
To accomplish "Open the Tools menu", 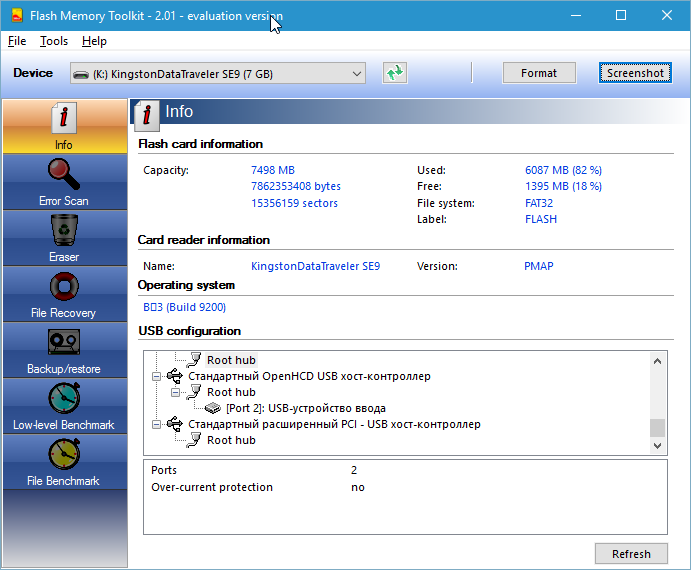I will click(54, 41).
